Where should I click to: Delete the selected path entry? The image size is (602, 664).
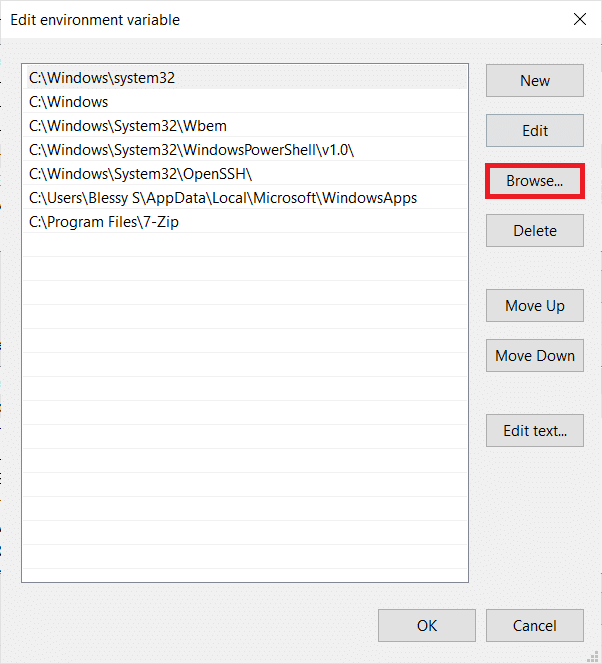click(x=535, y=231)
